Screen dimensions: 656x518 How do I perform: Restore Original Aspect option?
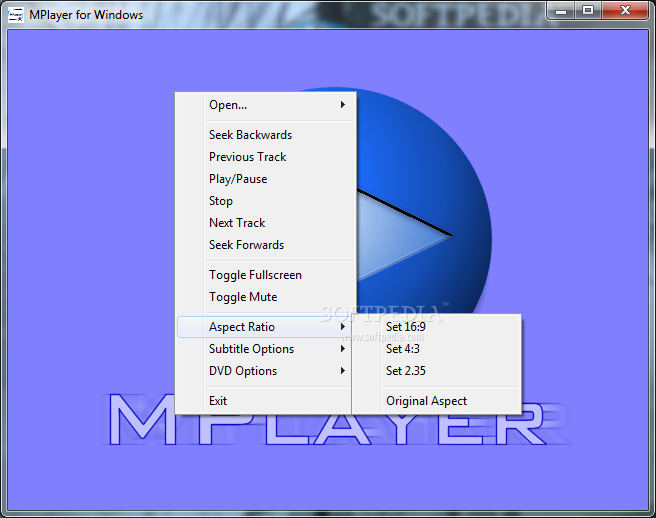437,401
